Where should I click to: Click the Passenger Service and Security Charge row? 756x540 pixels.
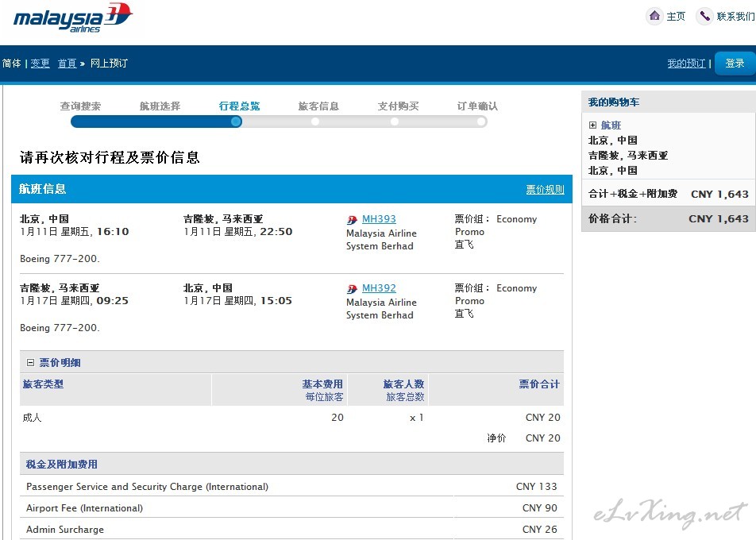(291, 487)
